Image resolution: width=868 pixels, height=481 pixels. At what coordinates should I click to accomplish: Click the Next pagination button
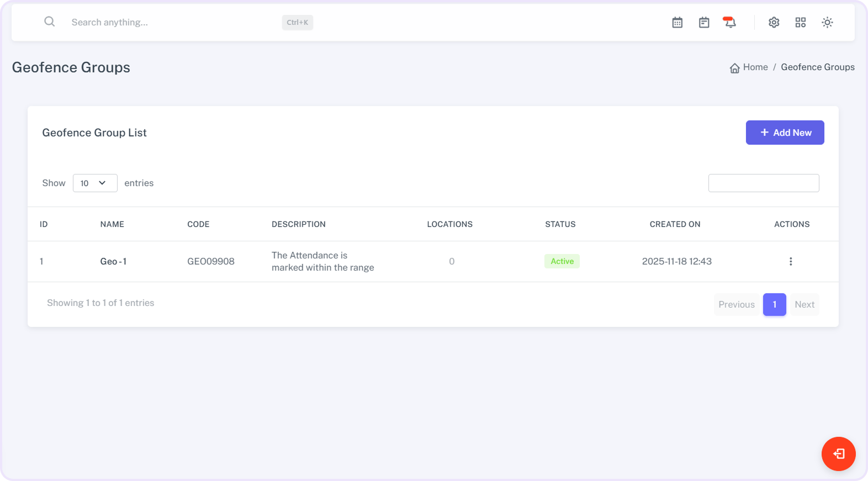tap(805, 305)
